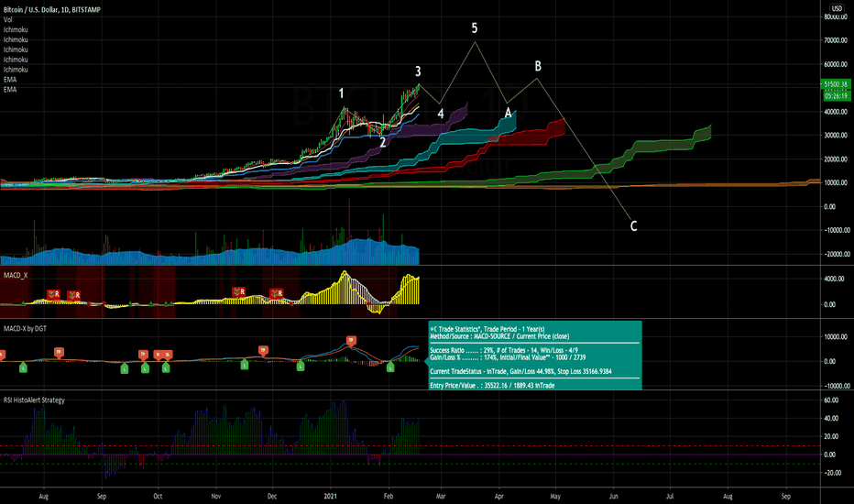854x504 pixels.
Task: Click the Entry Price/Value 35522.16 line
Action: point(492,385)
